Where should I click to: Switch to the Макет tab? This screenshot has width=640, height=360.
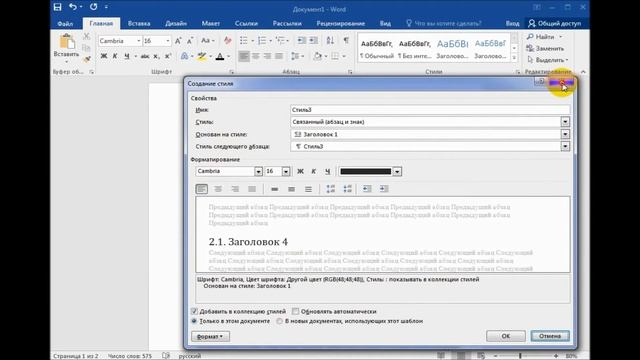(211, 24)
